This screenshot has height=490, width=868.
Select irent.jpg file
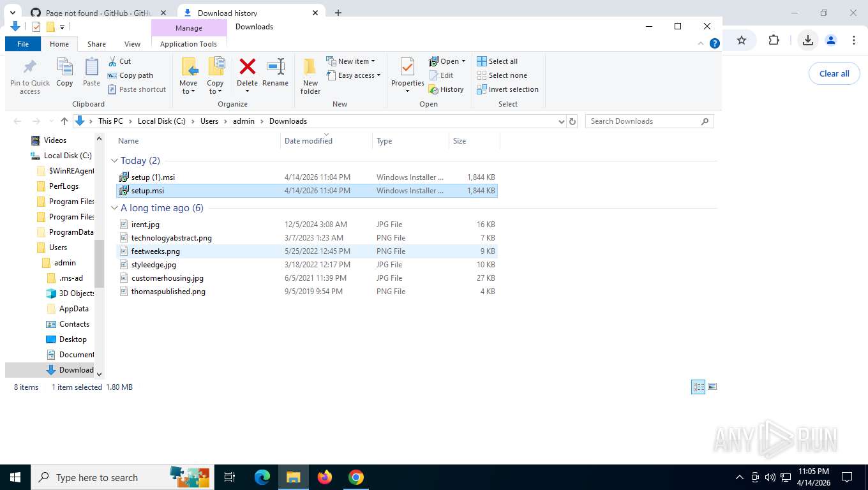pyautogui.click(x=306, y=225)
